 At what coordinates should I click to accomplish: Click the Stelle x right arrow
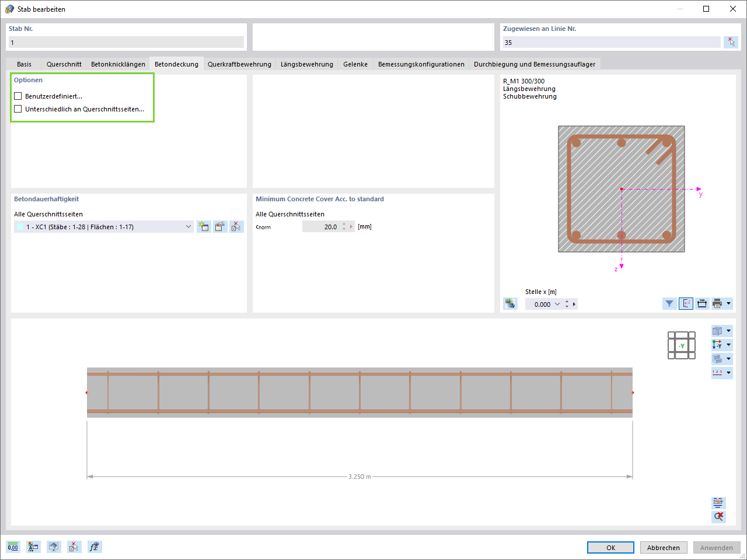pyautogui.click(x=574, y=304)
